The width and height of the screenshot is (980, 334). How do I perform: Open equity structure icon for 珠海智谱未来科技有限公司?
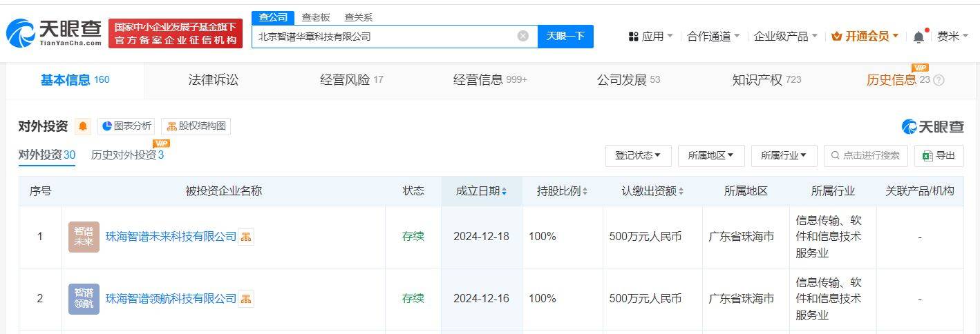[x=246, y=237]
